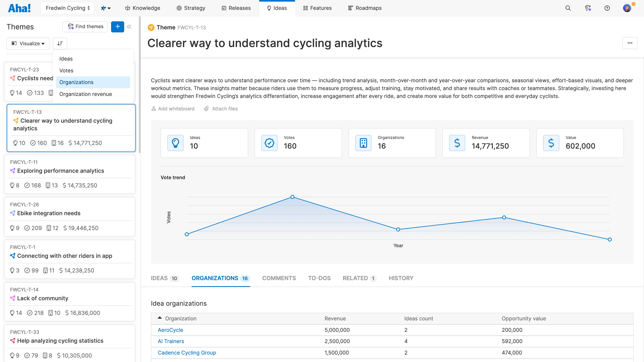Viewport: 644px width, 362px height.
Task: Click Attach files
Action: (221, 109)
